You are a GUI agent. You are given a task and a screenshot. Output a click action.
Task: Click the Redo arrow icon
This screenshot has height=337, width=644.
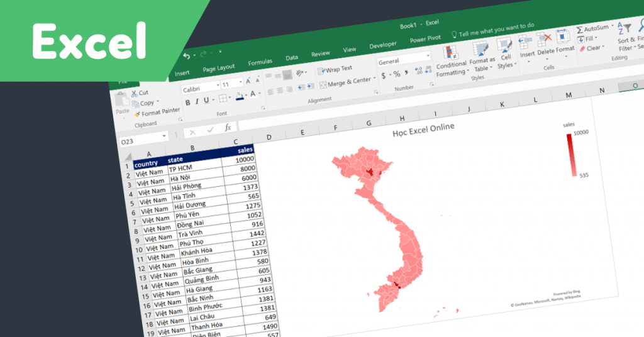point(203,54)
